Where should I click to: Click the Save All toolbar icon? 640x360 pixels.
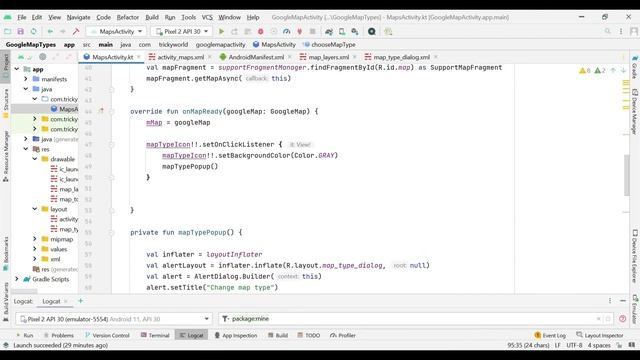(x=20, y=31)
